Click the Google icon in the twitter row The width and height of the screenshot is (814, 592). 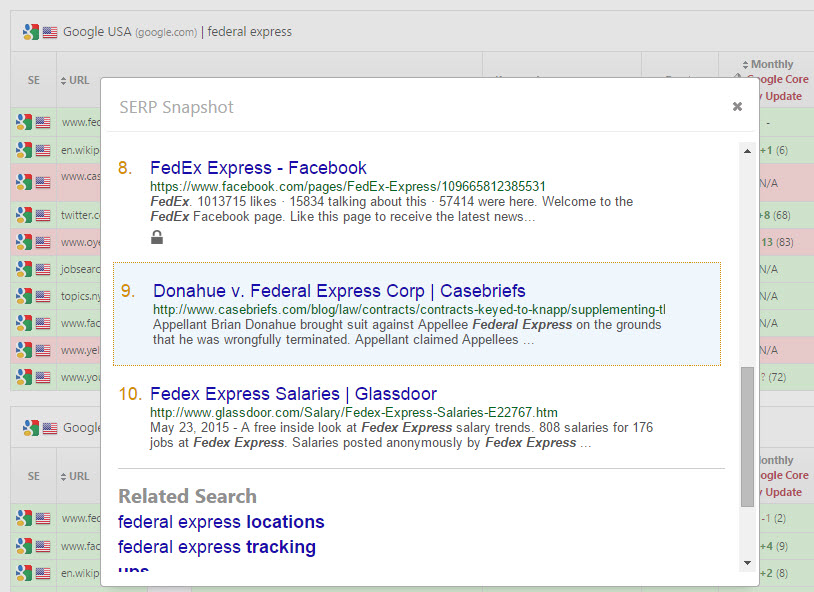(24, 215)
